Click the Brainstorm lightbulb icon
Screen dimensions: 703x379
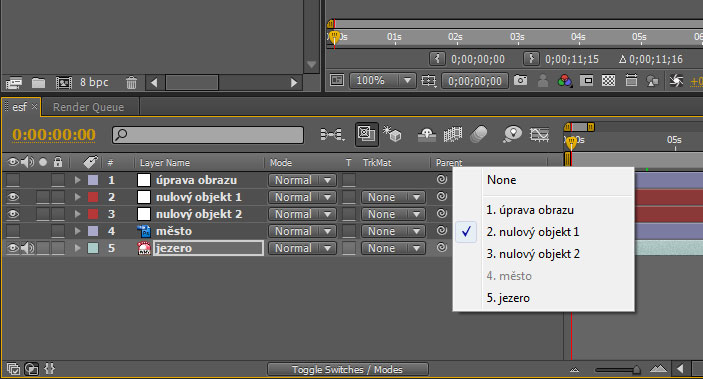tap(512, 134)
